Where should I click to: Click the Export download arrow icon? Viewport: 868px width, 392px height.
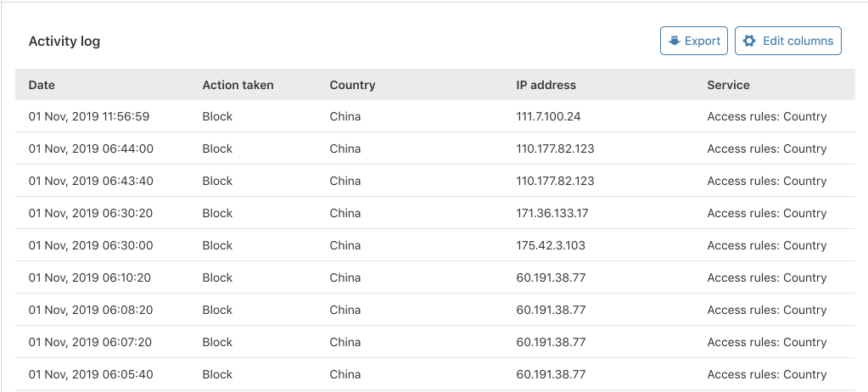(x=675, y=41)
